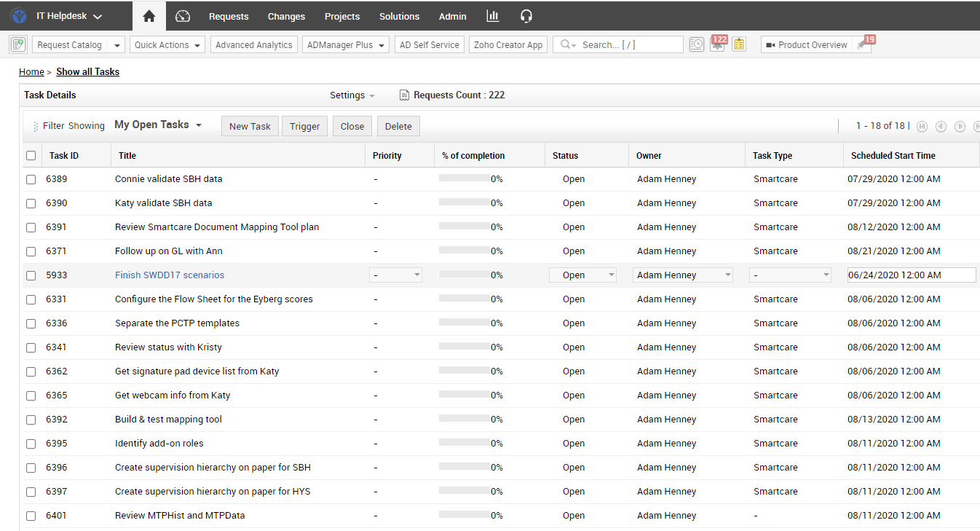980x531 pixels.
Task: Open the ADManager Plus dropdown
Action: 346,44
